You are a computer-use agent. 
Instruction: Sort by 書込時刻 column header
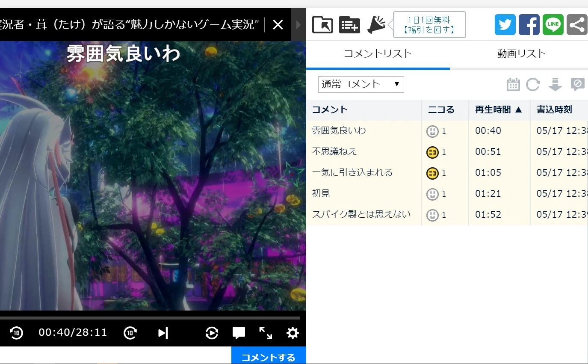click(x=559, y=110)
